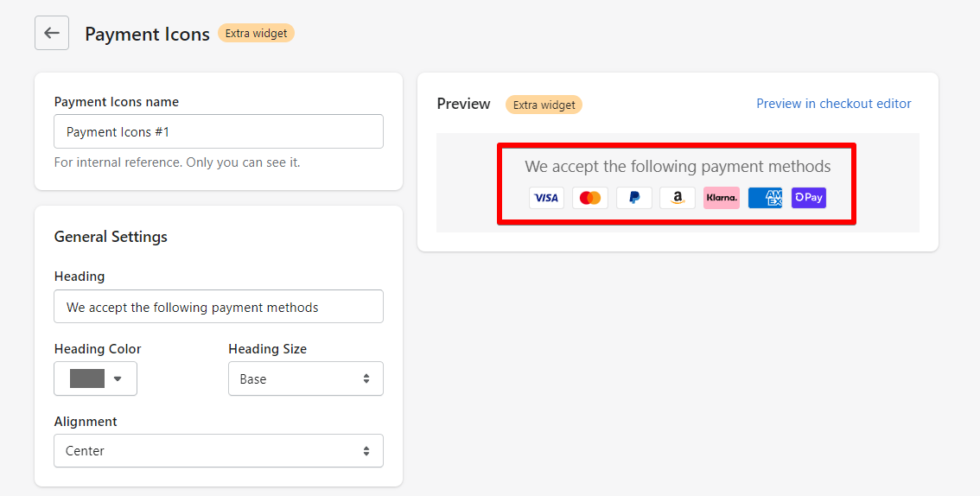Click the Extra widget badge in Preview
The width and height of the screenshot is (980, 496).
click(x=544, y=105)
